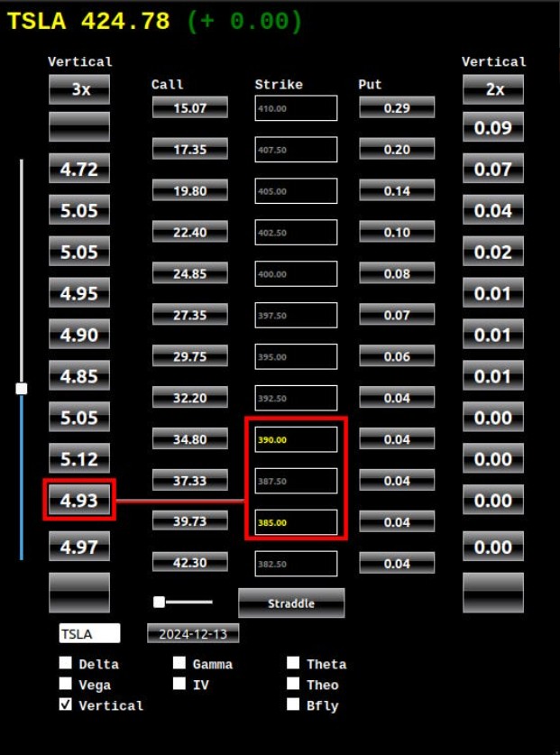The width and height of the screenshot is (560, 755).
Task: Turn on the IV checkbox
Action: click(179, 684)
